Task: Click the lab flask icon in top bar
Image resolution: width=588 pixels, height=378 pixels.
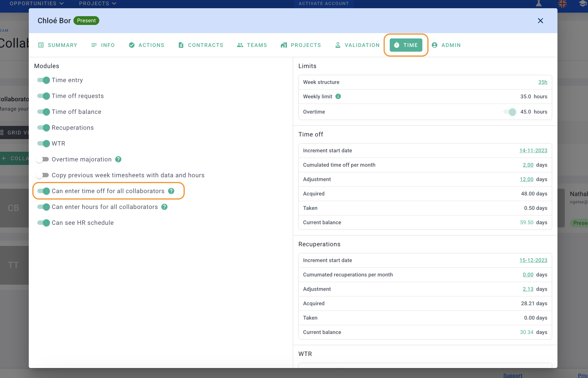Action: pos(539,4)
